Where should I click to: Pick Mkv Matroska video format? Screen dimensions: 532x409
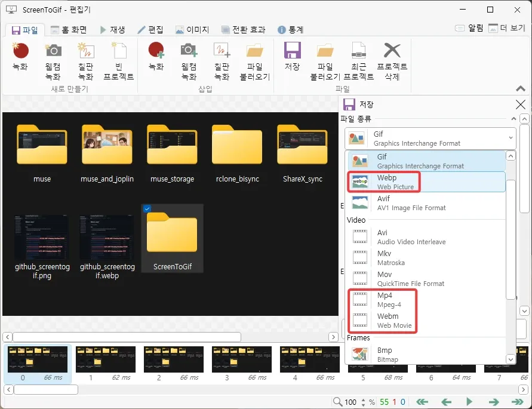(x=426, y=258)
